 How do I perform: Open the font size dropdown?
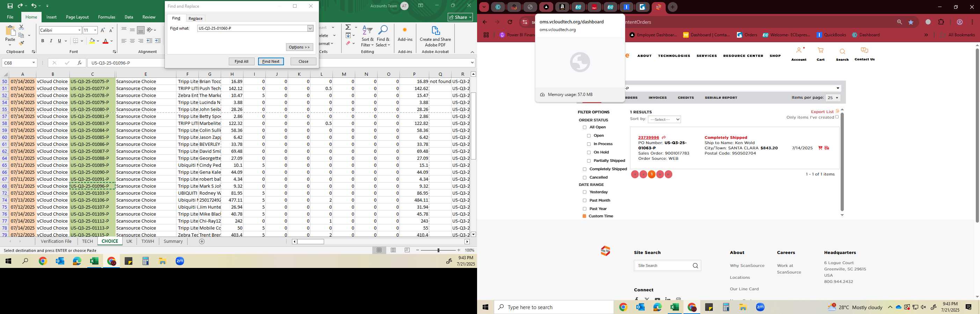pos(95,30)
